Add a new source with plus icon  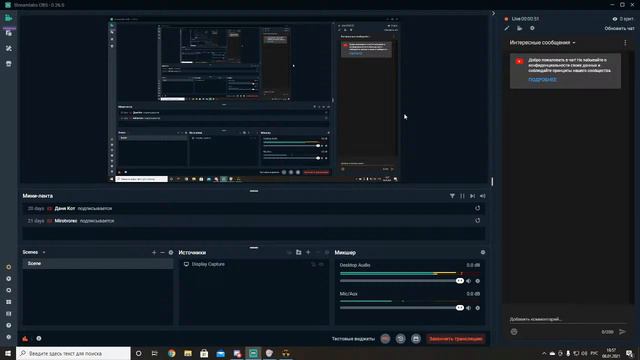pos(308,253)
